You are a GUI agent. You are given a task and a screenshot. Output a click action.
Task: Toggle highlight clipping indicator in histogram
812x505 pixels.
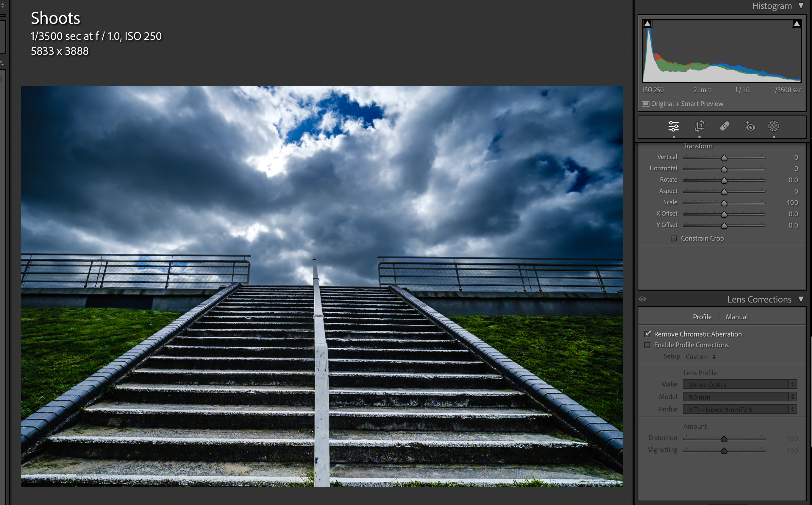click(796, 24)
